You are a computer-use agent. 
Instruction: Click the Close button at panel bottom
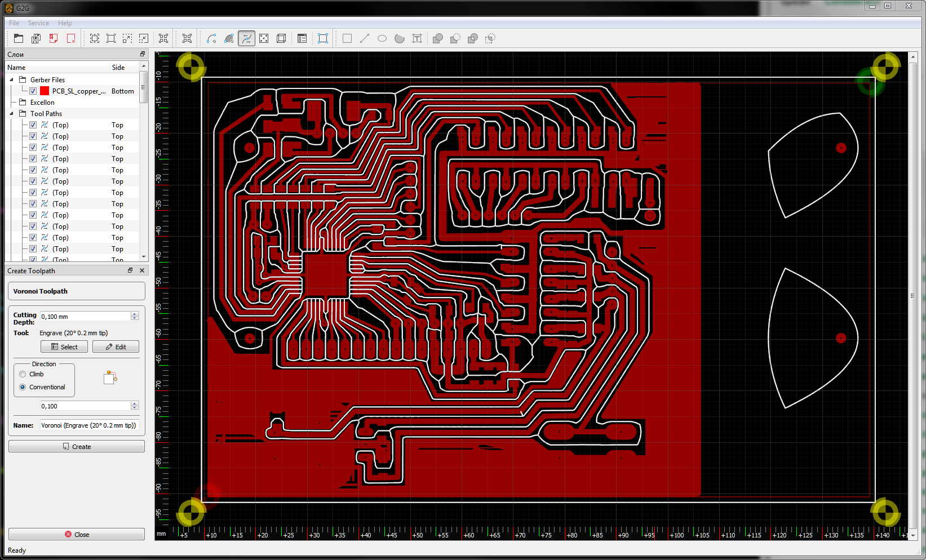[77, 535]
